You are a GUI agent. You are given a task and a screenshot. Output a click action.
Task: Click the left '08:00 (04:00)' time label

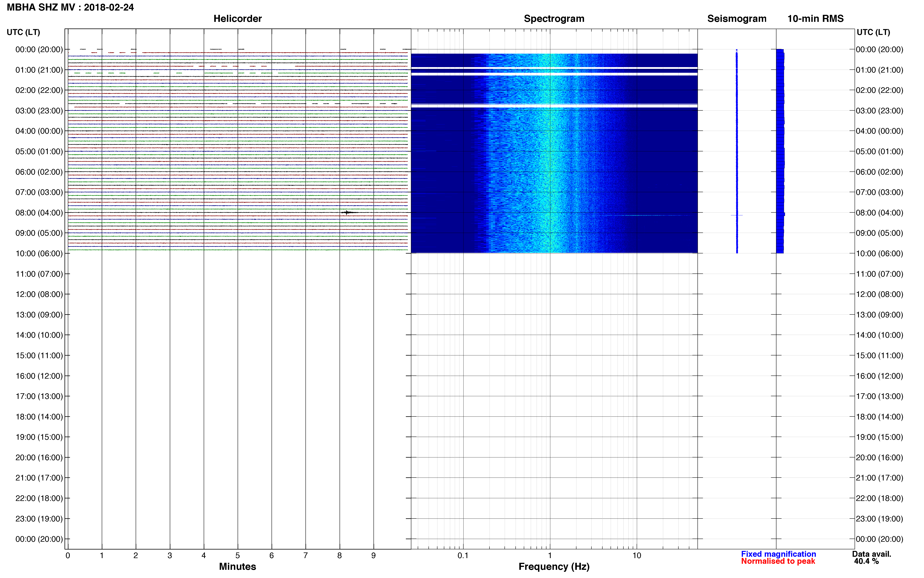39,213
